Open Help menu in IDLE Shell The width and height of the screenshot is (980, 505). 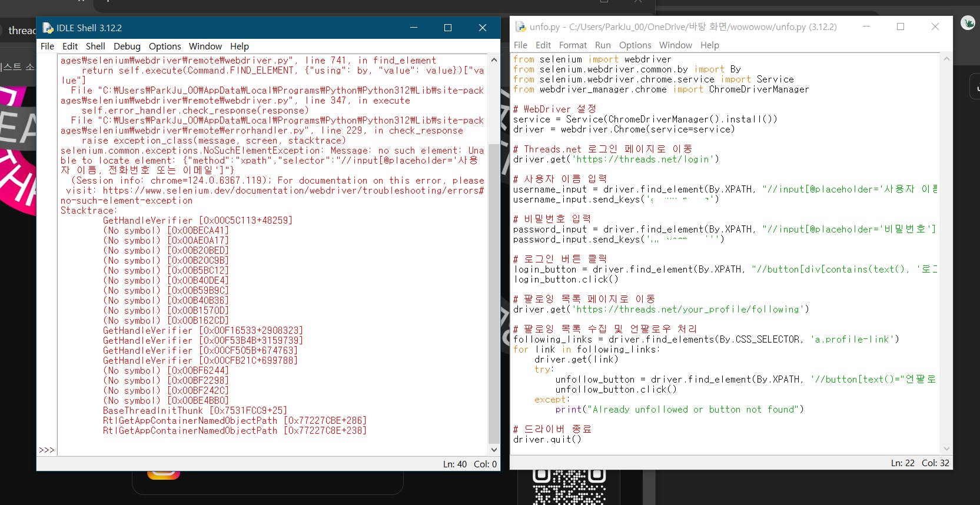pos(240,46)
